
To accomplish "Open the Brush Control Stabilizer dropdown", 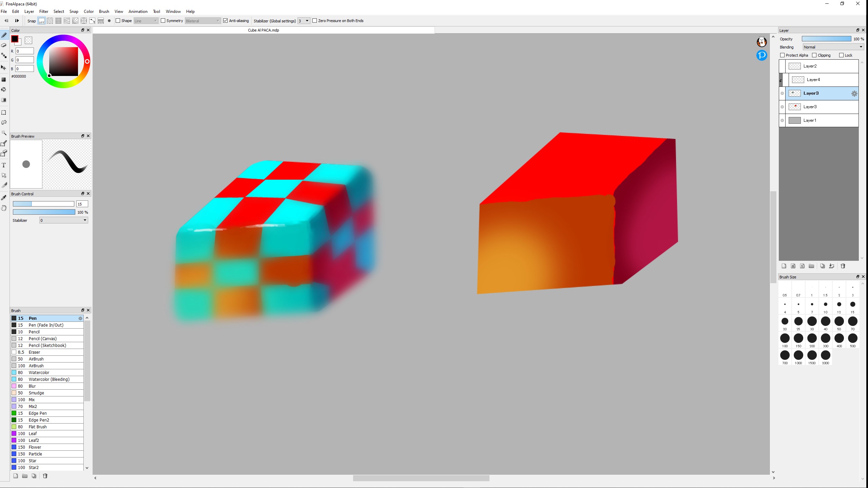I will [64, 220].
